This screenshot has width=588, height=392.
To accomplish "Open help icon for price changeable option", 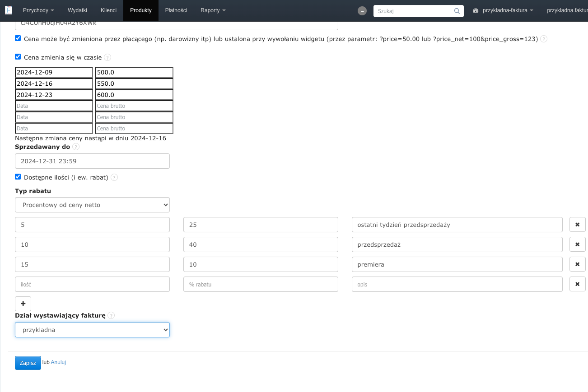I will [x=544, y=39].
